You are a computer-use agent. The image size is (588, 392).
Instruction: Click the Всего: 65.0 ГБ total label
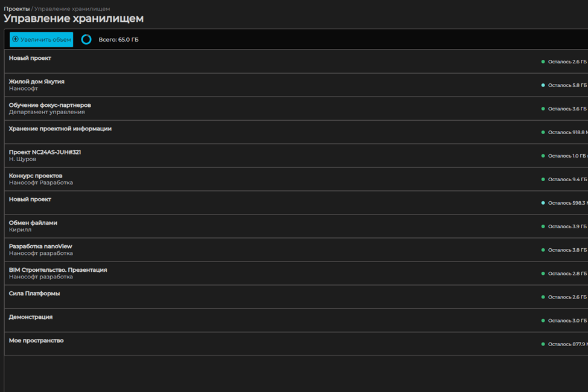tap(118, 40)
